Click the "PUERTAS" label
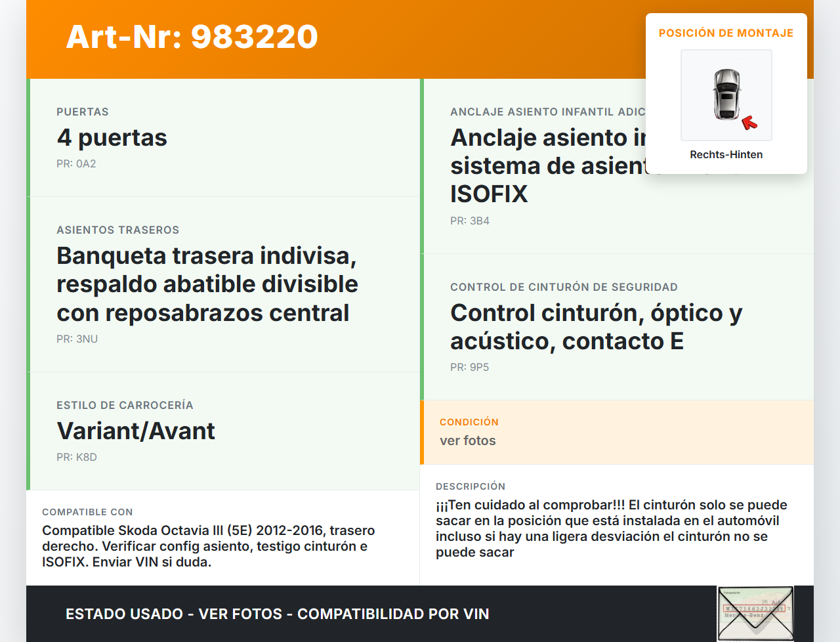Viewport: 840px width, 642px height. point(83,112)
